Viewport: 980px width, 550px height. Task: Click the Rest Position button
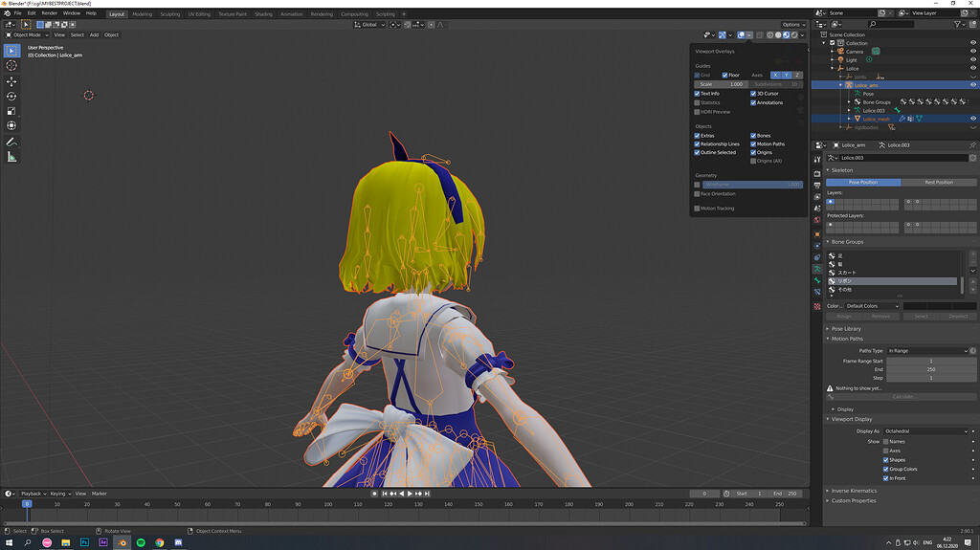pyautogui.click(x=939, y=182)
